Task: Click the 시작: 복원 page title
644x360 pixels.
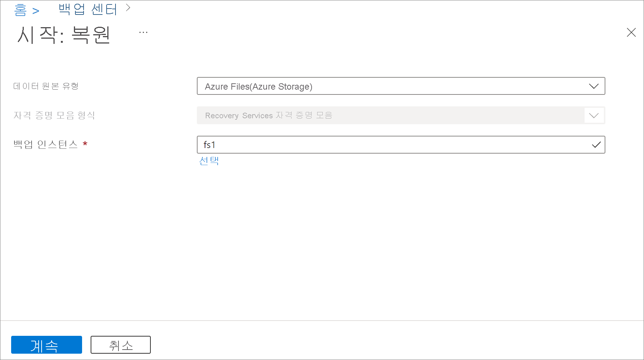Action: pyautogui.click(x=64, y=35)
